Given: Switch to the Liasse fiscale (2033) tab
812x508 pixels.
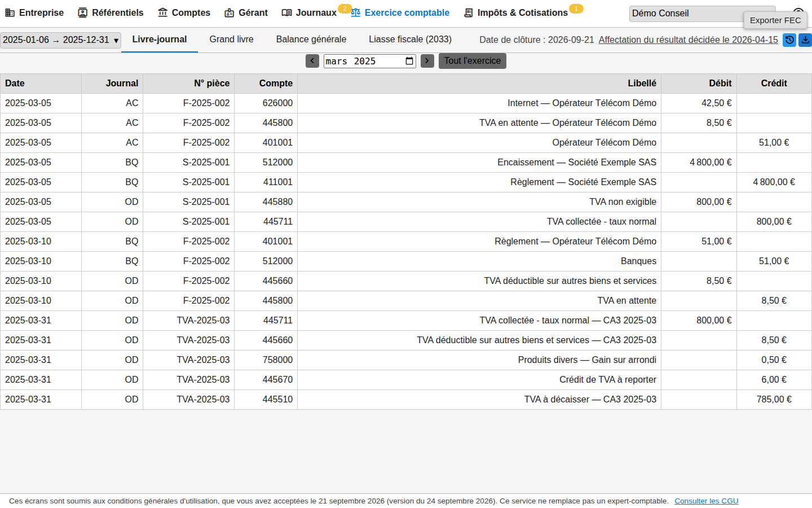Looking at the screenshot, I should [x=411, y=40].
